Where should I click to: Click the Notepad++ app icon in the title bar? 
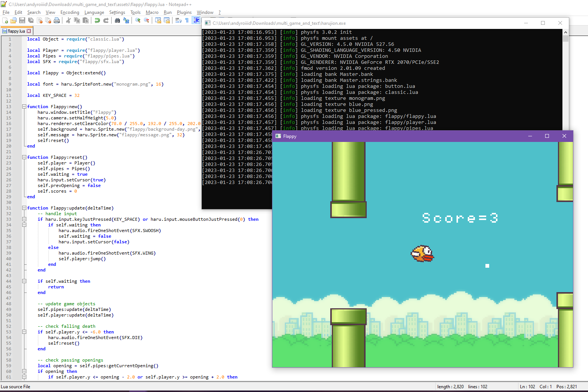pos(4,4)
